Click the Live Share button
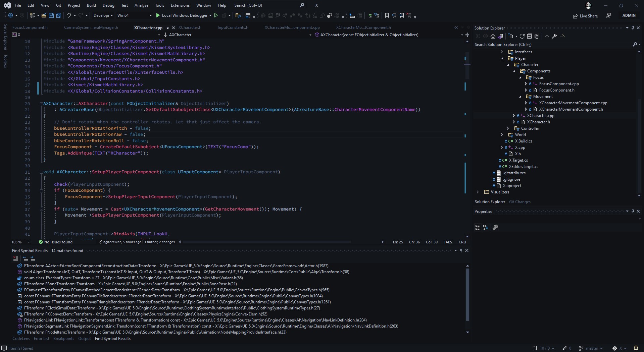The width and height of the screenshot is (644, 352). (585, 16)
